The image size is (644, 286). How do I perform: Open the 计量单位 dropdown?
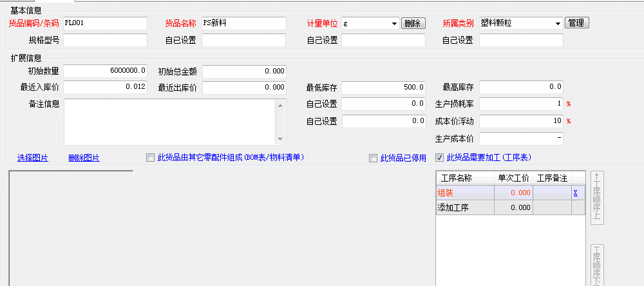pos(393,24)
